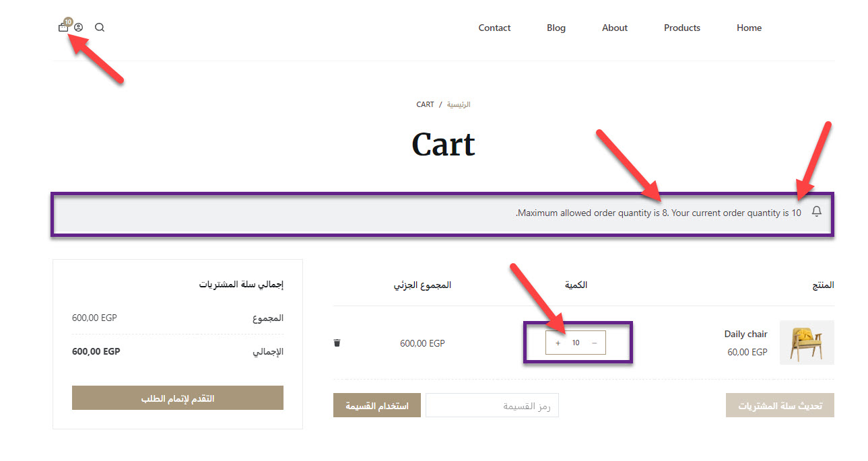Open the user account icon
The height and width of the screenshot is (461, 868).
click(79, 28)
